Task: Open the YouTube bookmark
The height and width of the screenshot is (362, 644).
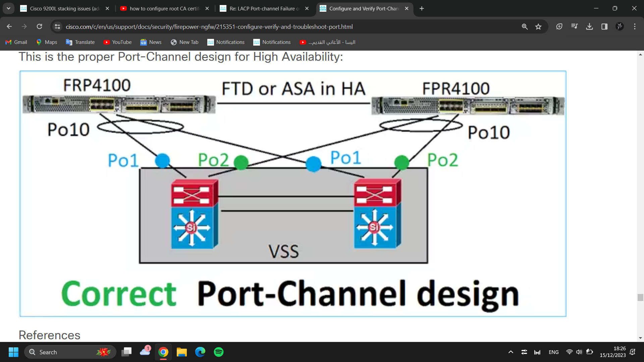Action: click(117, 42)
